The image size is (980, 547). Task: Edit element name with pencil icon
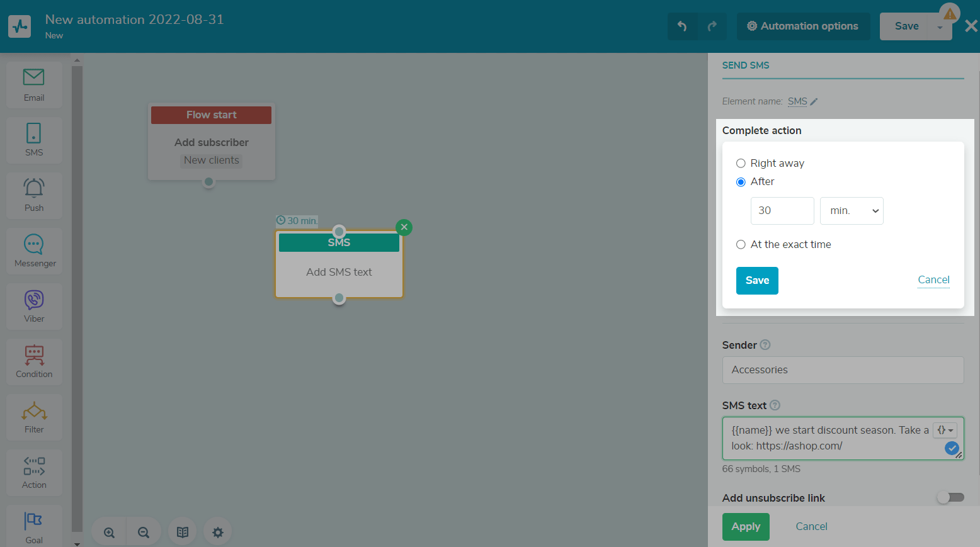(x=814, y=101)
